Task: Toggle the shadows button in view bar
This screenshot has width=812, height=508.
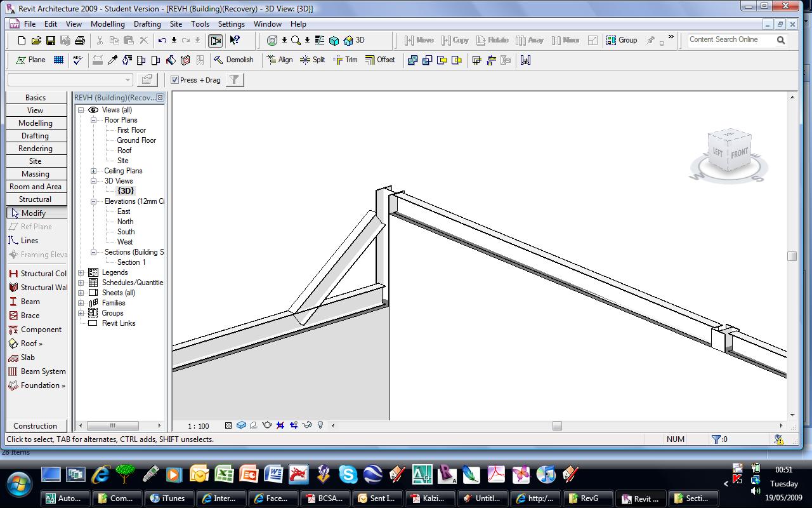Action: pyautogui.click(x=254, y=425)
